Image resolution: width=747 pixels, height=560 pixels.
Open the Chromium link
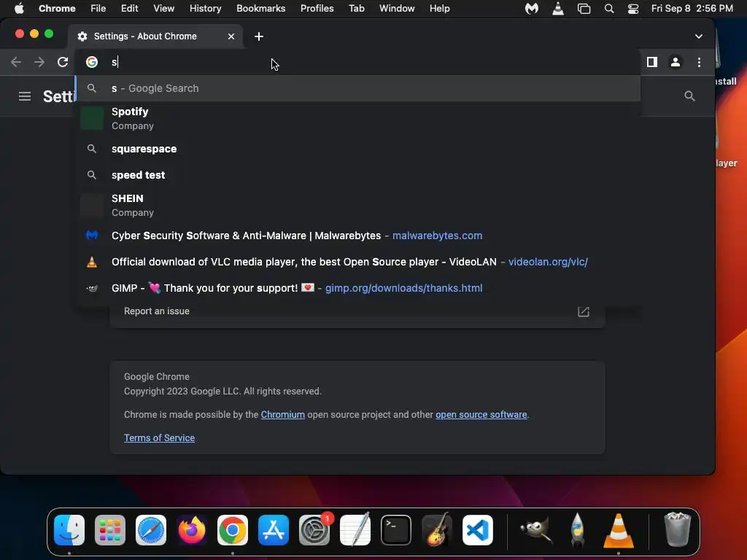pos(282,414)
